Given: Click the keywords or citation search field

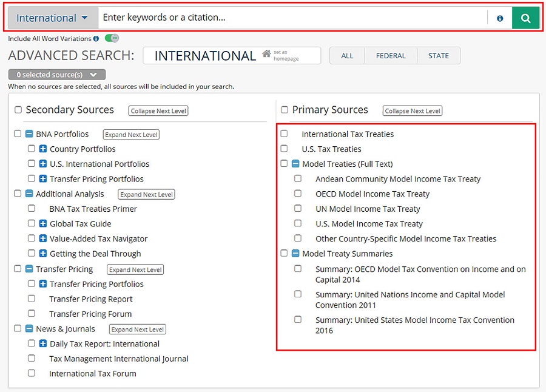Looking at the screenshot, I should [291, 18].
